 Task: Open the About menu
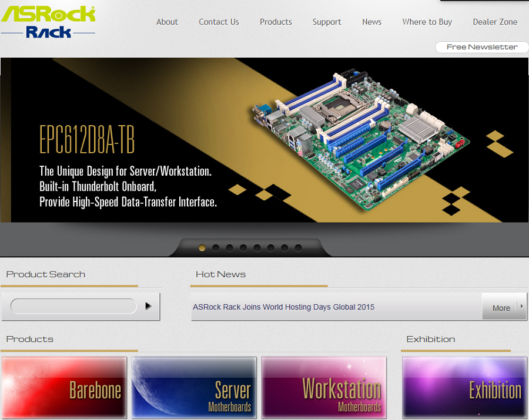pyautogui.click(x=167, y=22)
